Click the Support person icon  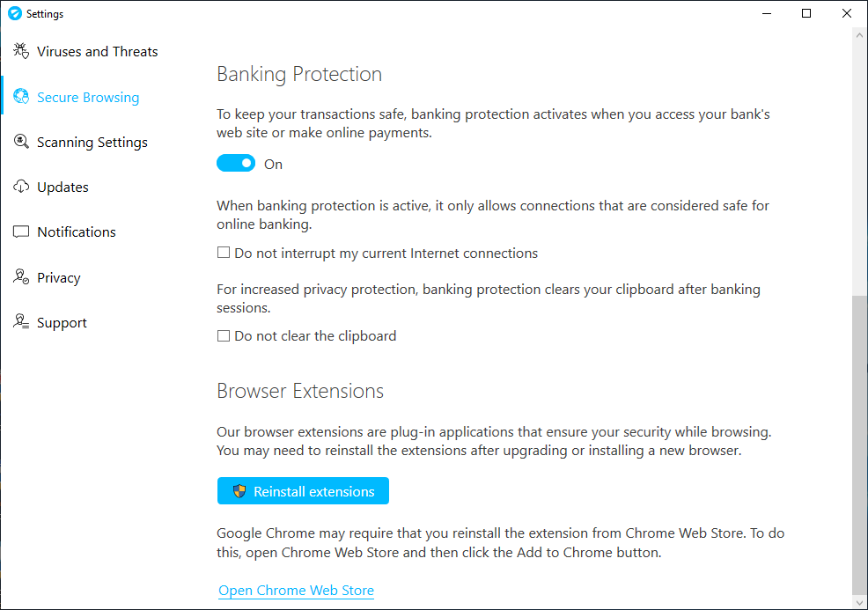pos(21,322)
